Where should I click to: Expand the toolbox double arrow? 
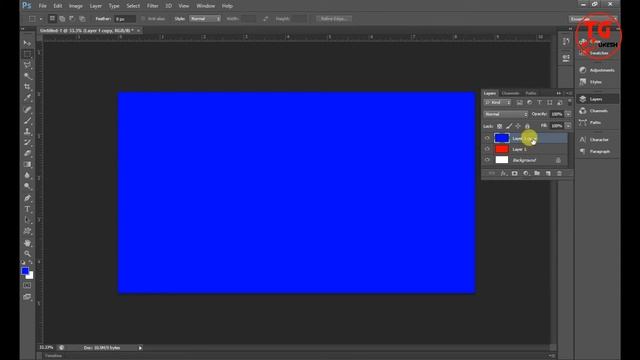(23, 29)
